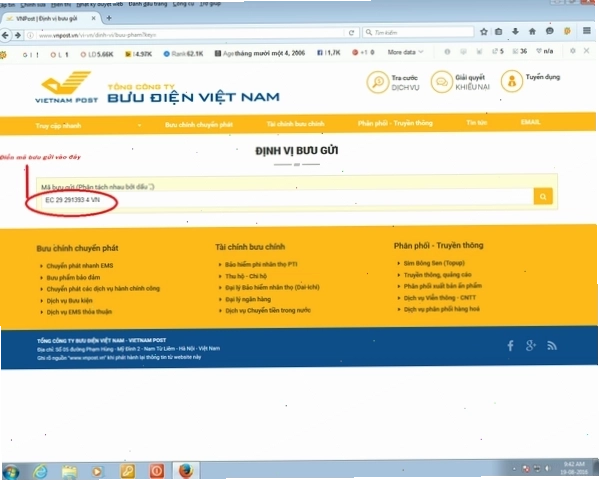Bookmark this page with star icon
Viewport: 599px width, 481px height.
click(x=484, y=32)
